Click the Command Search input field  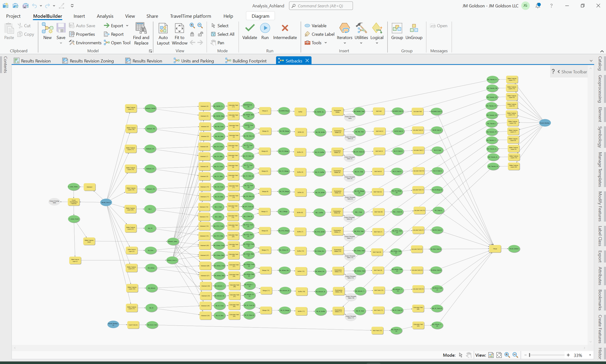[x=321, y=6]
